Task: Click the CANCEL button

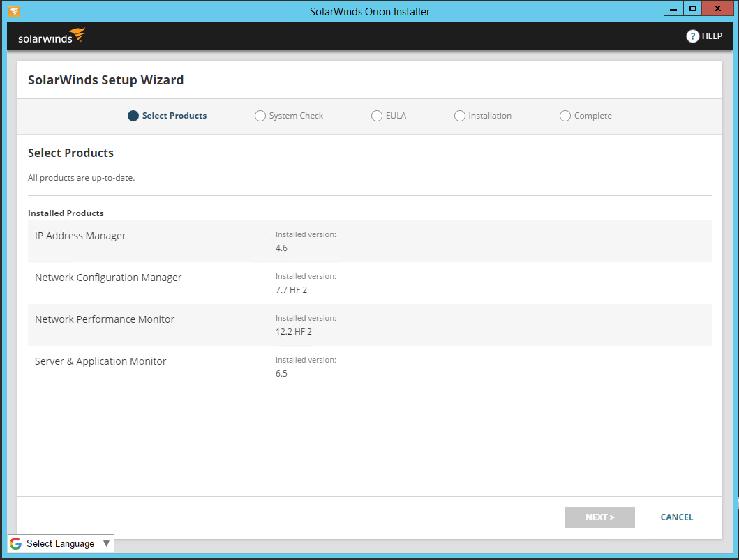Action: [677, 517]
